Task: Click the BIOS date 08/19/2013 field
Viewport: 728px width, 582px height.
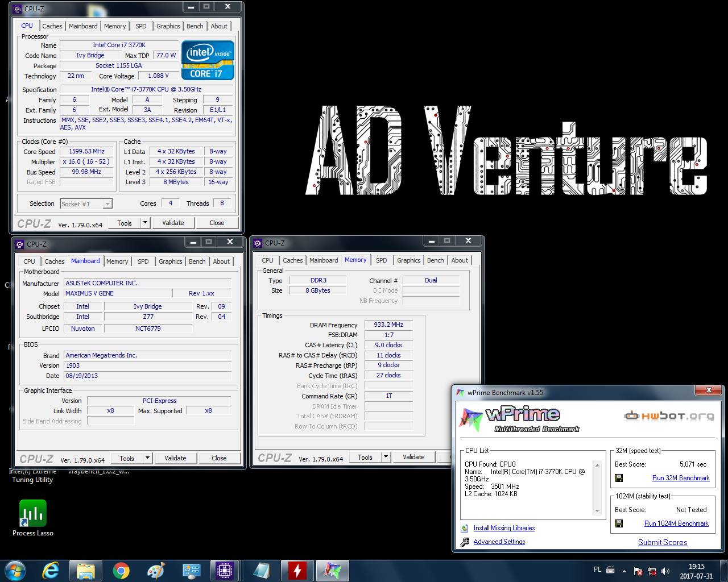Action: pyautogui.click(x=148, y=376)
